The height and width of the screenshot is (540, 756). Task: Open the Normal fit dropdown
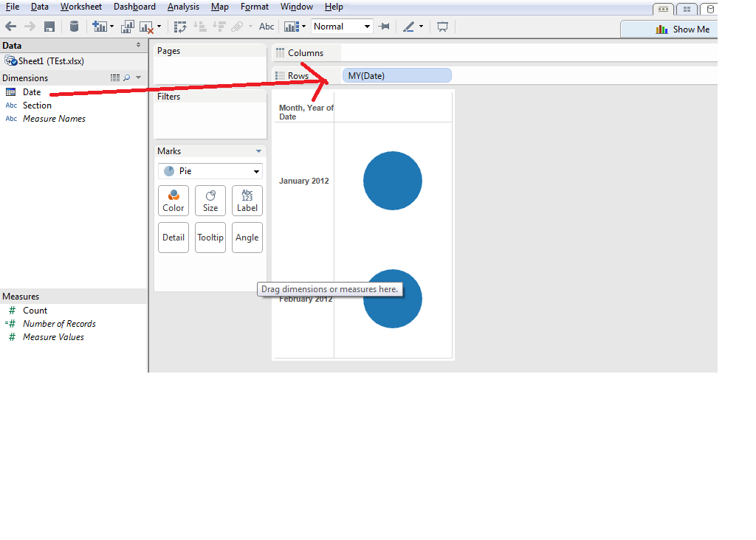(x=342, y=26)
